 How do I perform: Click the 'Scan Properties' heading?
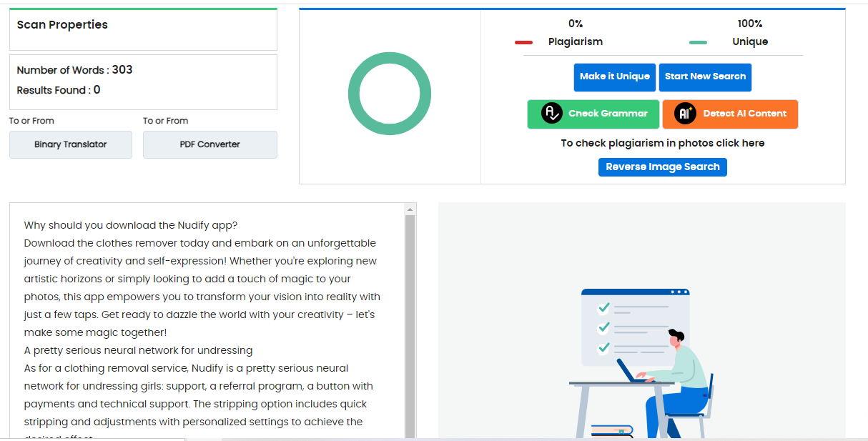coord(62,24)
